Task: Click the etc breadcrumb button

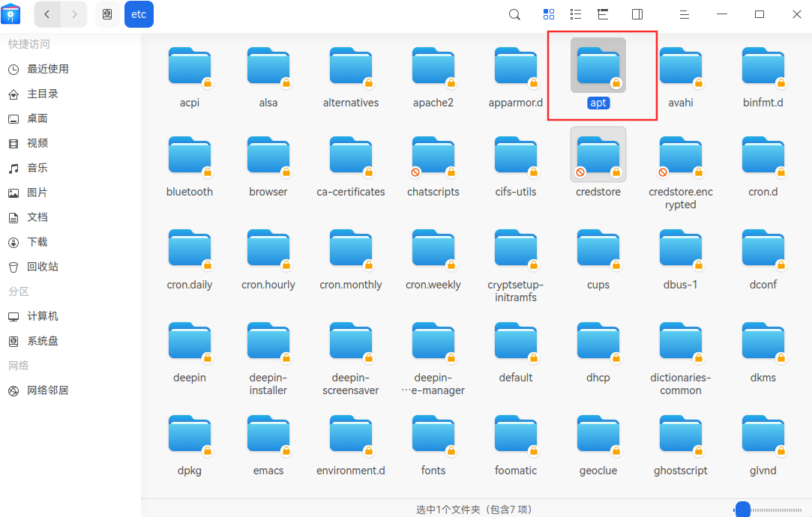Action: point(139,14)
